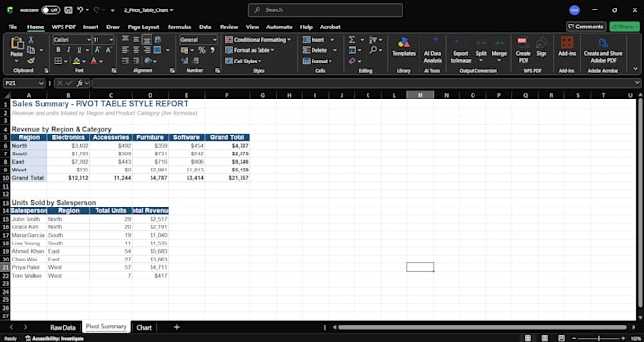The height and width of the screenshot is (342, 644).
Task: Open Cell Styles gallery
Action: [243, 61]
